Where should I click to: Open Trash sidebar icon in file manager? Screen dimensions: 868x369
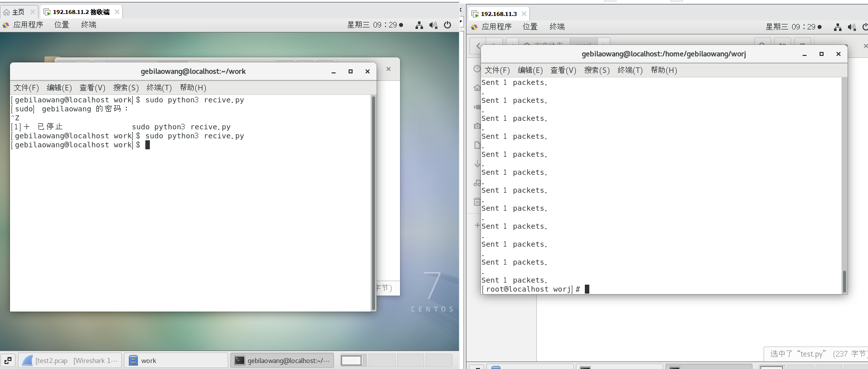(x=477, y=202)
